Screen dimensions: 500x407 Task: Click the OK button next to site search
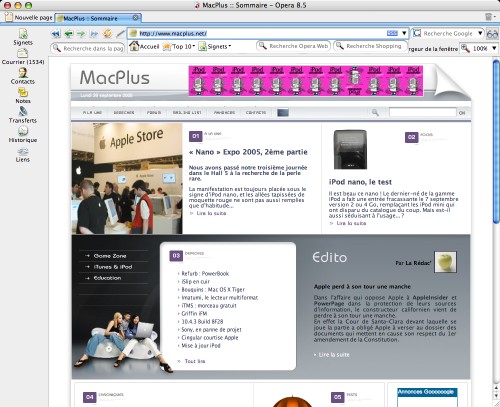click(x=462, y=113)
